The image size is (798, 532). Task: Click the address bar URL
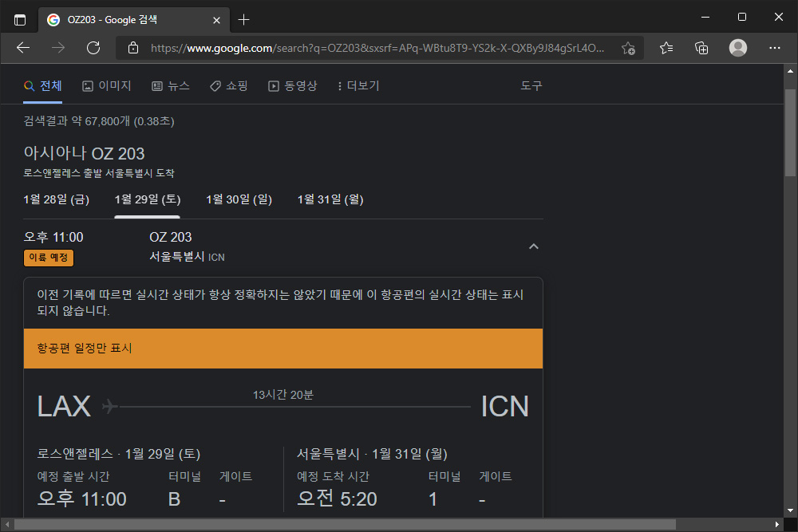[x=377, y=48]
